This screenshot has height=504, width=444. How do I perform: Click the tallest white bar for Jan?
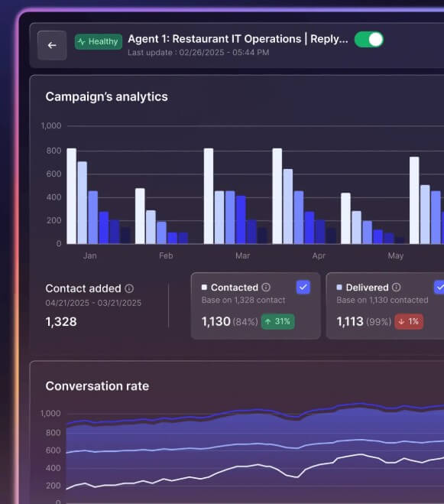click(x=72, y=196)
